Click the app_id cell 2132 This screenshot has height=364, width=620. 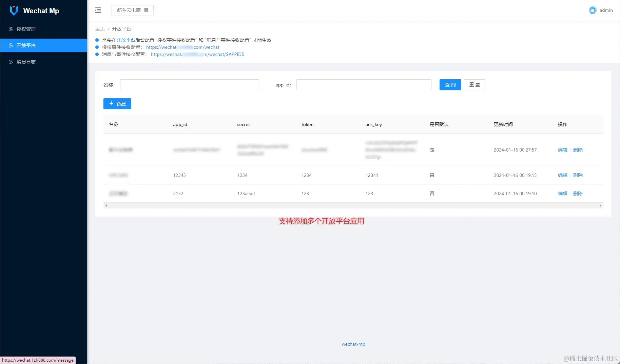[x=178, y=194]
